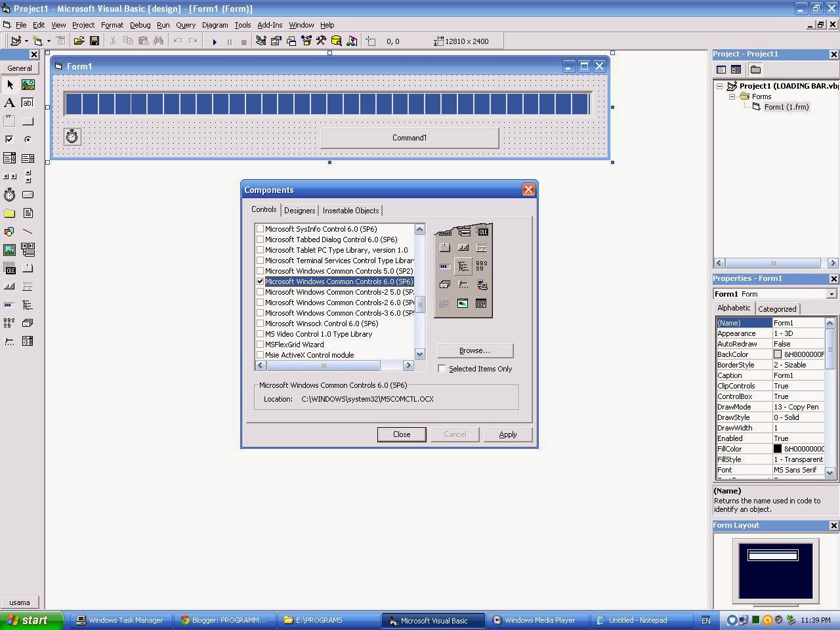Check Microsoft SysInfo Control 6.0 (SP6)
This screenshot has height=630, width=840.
pyautogui.click(x=260, y=229)
